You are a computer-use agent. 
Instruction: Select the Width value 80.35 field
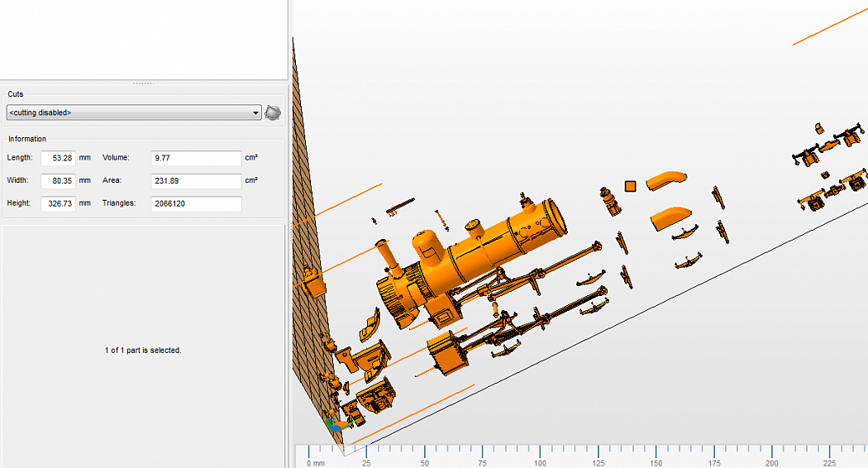point(58,180)
